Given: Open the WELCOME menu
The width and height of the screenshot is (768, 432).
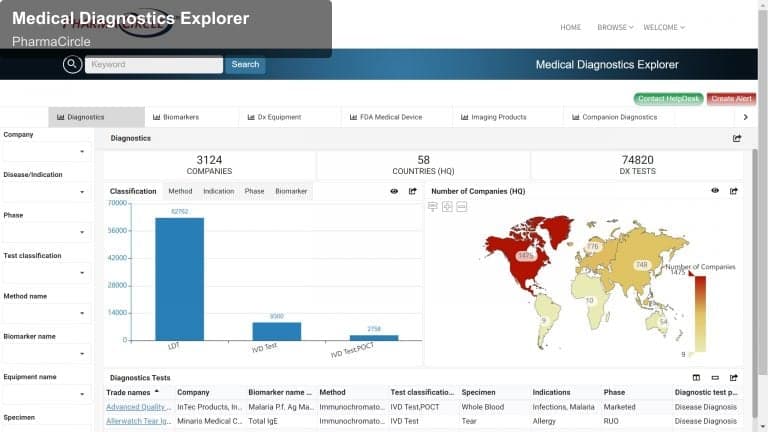Looking at the screenshot, I should pos(664,27).
